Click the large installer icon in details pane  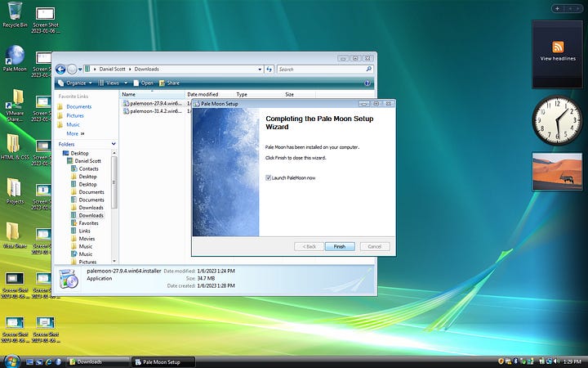point(69,279)
